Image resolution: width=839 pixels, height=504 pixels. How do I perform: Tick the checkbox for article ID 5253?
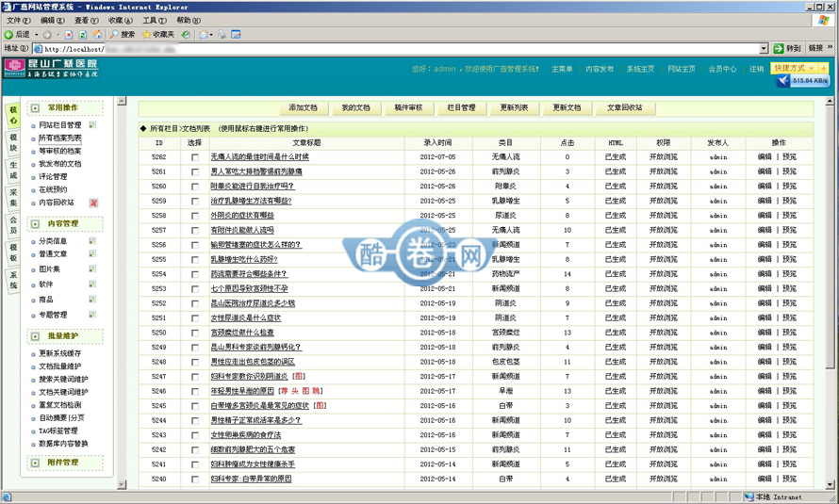point(195,288)
